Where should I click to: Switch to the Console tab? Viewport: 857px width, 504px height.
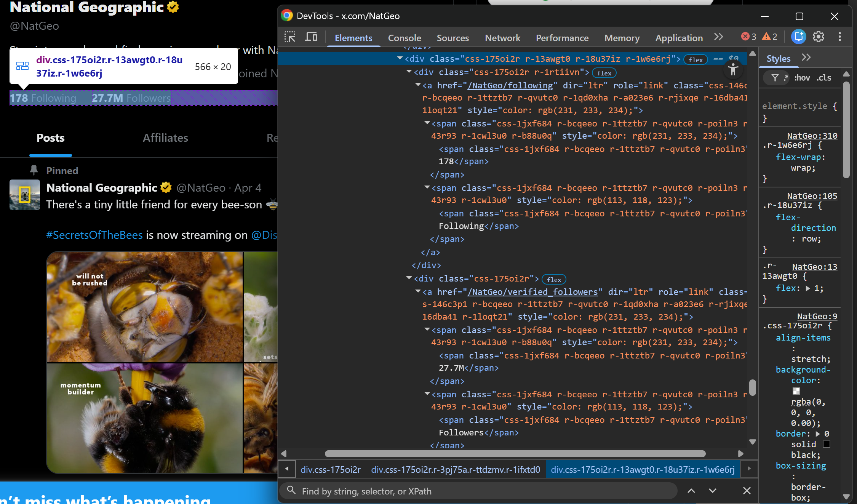(x=405, y=38)
